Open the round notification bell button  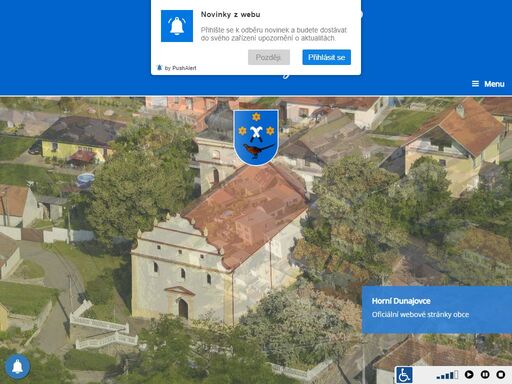point(17,367)
